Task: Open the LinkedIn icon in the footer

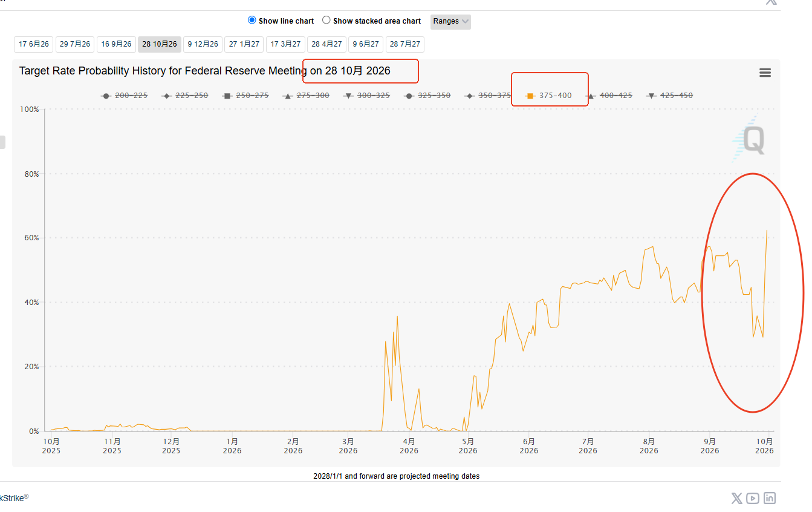Action: (770, 498)
